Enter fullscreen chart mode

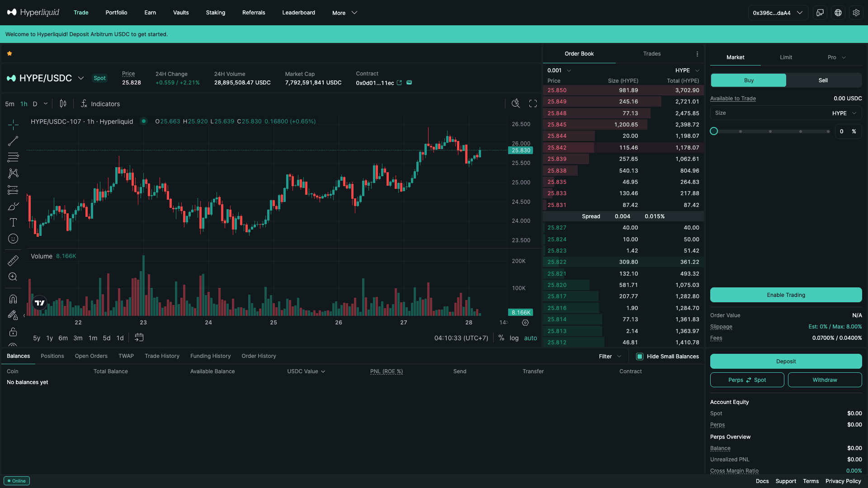(x=533, y=103)
